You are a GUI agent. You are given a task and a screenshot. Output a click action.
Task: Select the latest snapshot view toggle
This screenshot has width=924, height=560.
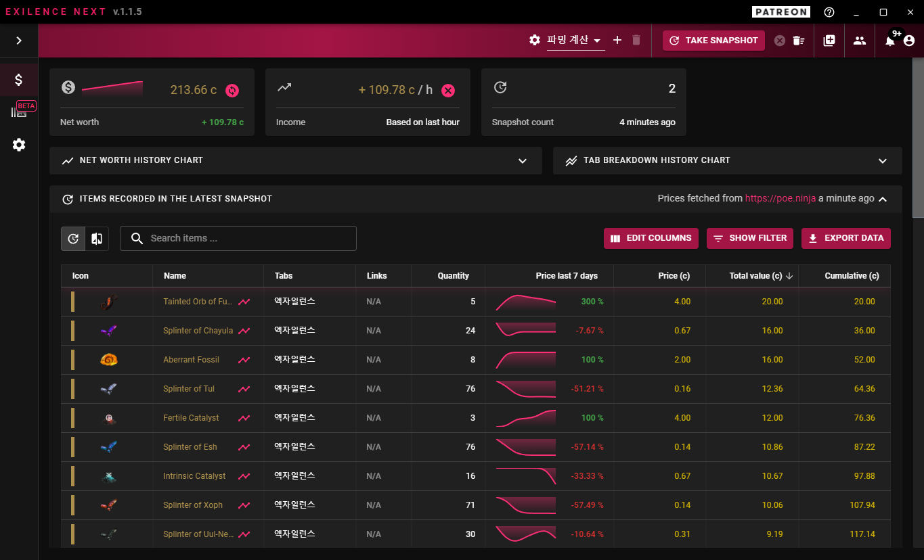tap(73, 238)
